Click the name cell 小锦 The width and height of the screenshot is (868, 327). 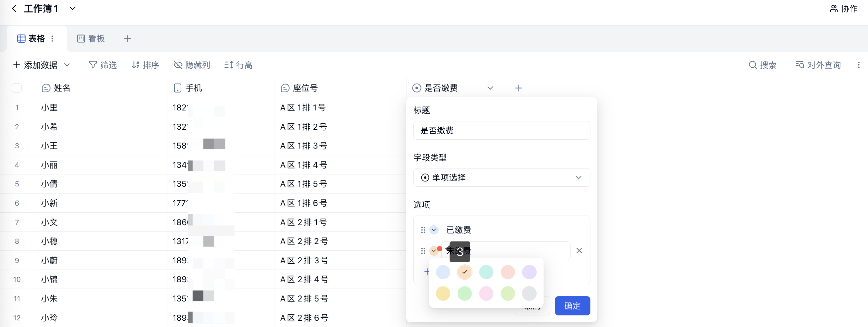click(100, 279)
